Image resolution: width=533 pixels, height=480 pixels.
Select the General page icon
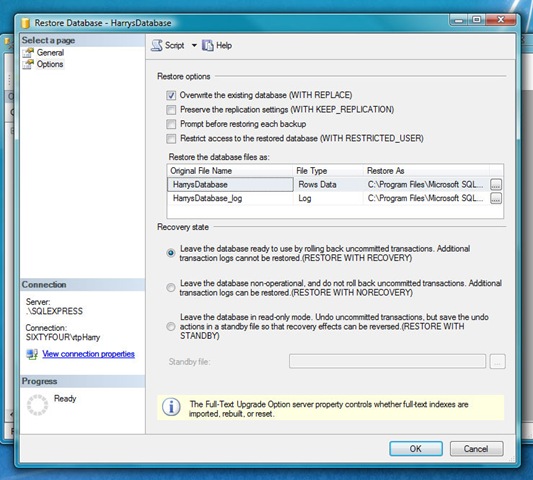[x=28, y=53]
